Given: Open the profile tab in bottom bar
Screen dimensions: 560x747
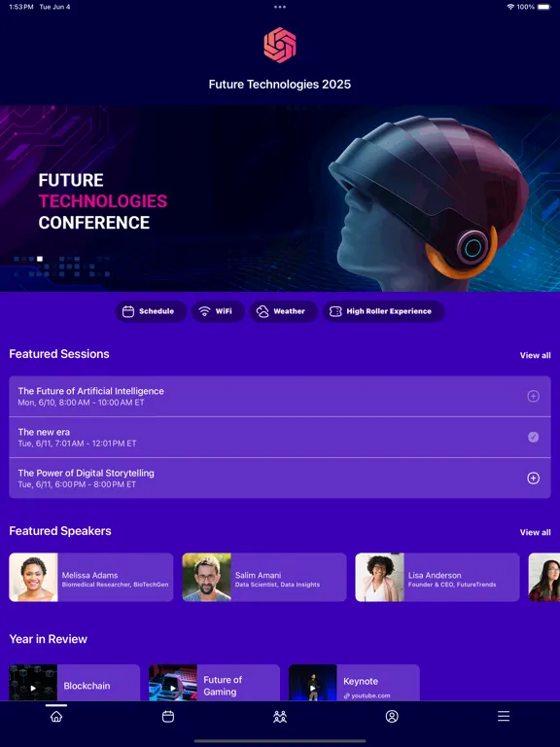Looking at the screenshot, I should click(x=392, y=716).
